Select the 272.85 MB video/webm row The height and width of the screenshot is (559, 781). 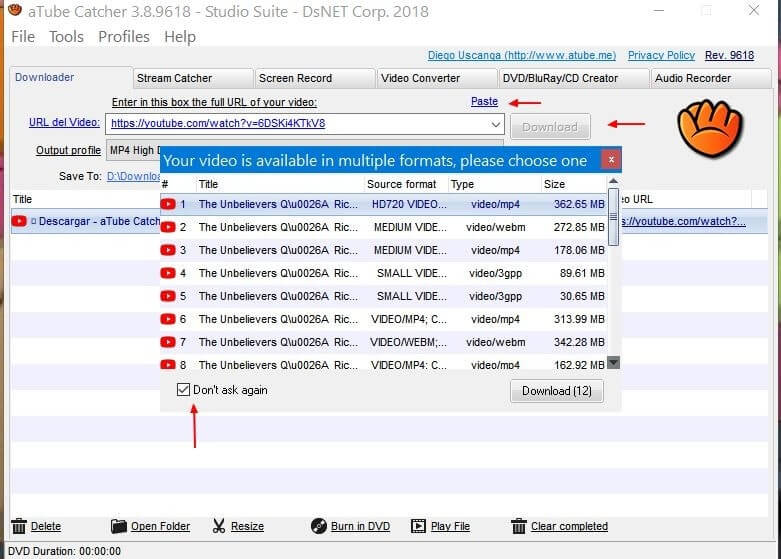384,227
